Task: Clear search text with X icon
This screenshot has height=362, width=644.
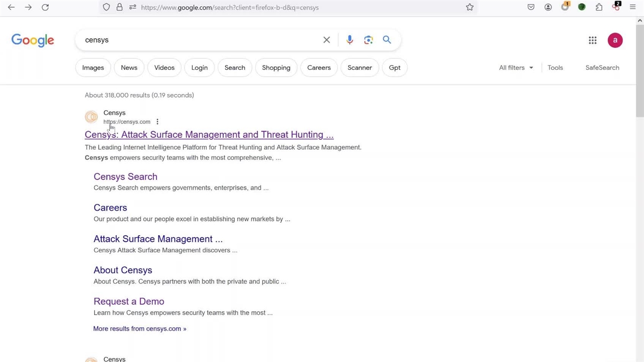Action: pyautogui.click(x=327, y=40)
